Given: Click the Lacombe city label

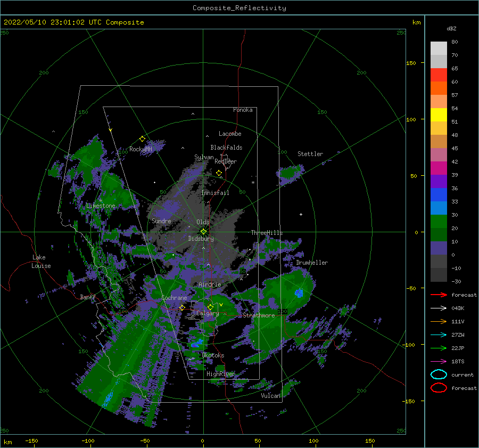Looking at the screenshot, I should click(230, 134).
